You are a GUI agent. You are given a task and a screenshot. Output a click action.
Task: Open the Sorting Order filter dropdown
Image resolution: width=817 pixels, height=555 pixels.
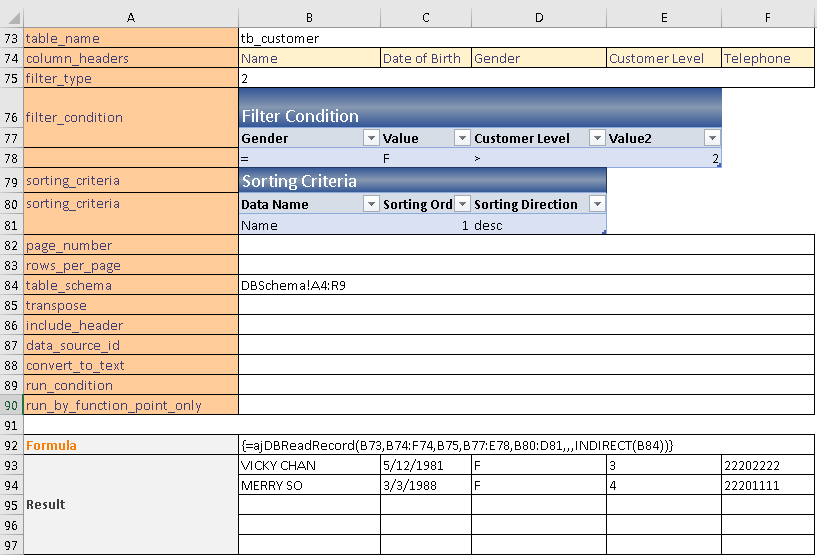[x=462, y=204]
